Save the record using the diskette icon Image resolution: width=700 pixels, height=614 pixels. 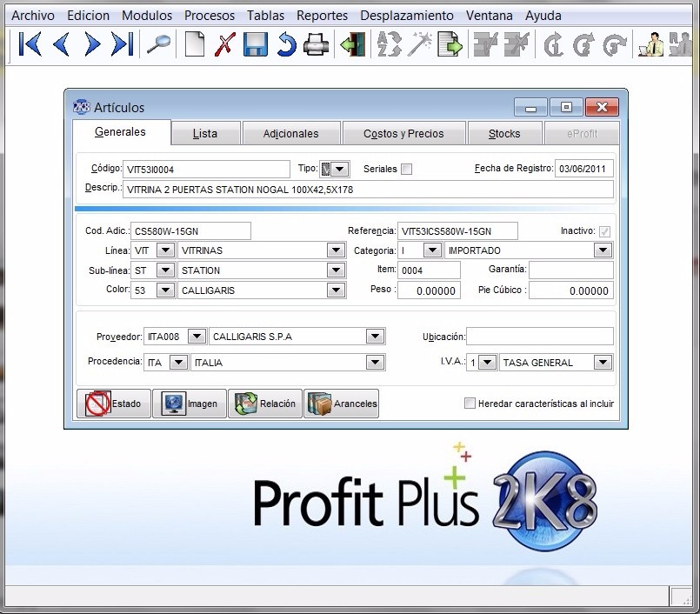click(x=253, y=44)
